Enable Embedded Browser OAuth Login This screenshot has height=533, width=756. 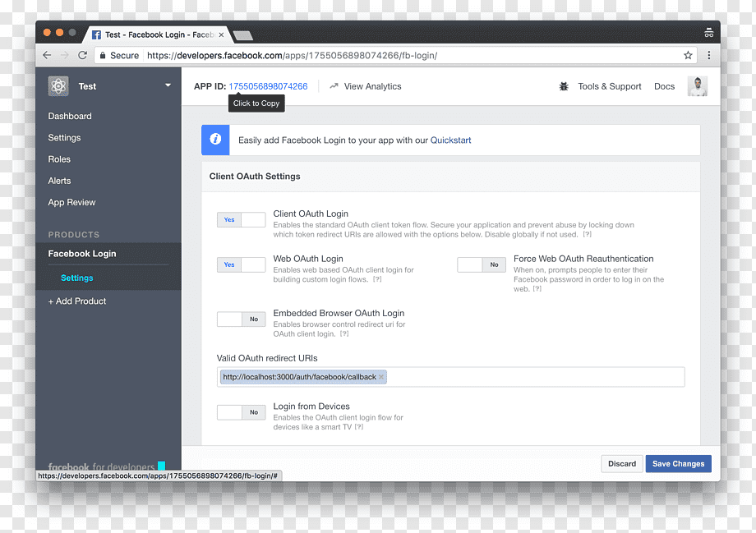point(241,319)
